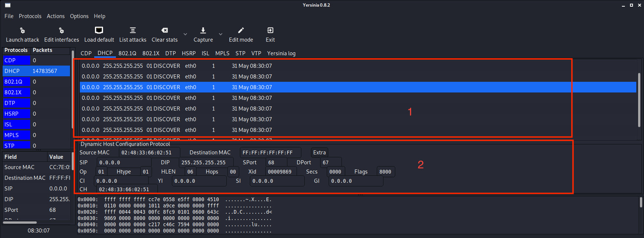Click the packet list vertical scrollbar
The width and height of the screenshot is (644, 238).
[639, 99]
